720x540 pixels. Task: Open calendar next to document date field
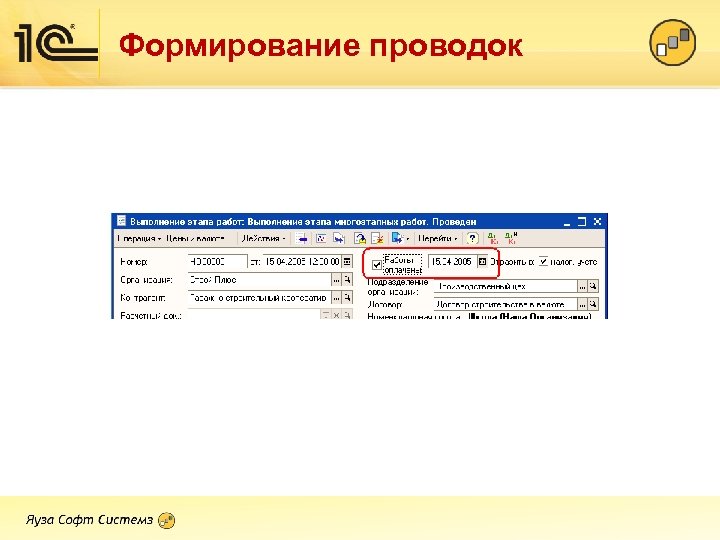tap(347, 262)
